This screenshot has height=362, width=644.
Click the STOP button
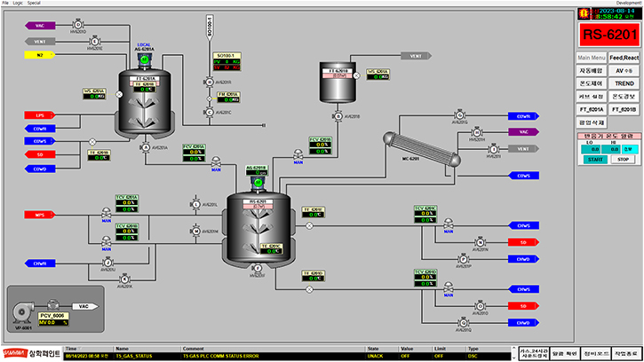pos(623,160)
